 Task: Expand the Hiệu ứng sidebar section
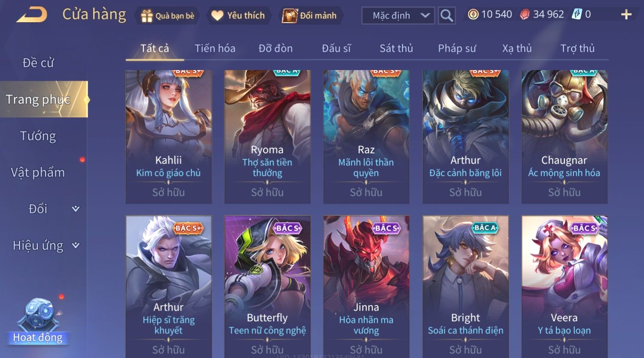pyautogui.click(x=76, y=245)
